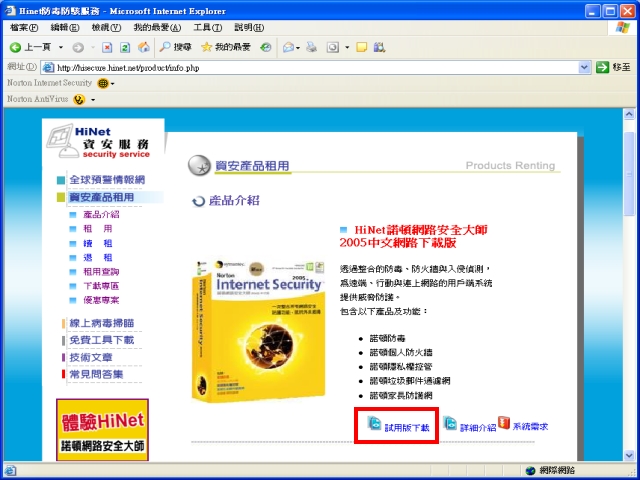The image size is (640, 480).
Task: Click the 系統需求 link
Action: coord(530,427)
